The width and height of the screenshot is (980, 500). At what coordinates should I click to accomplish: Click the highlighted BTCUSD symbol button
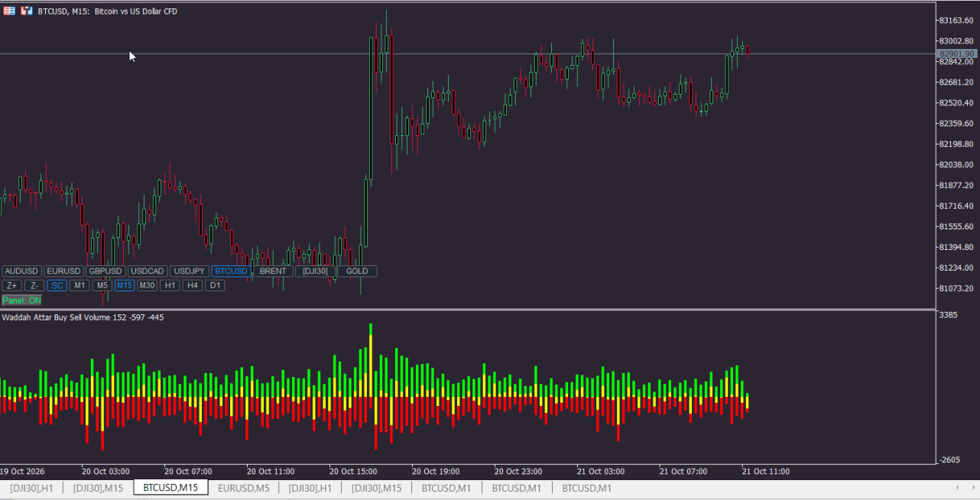(231, 271)
